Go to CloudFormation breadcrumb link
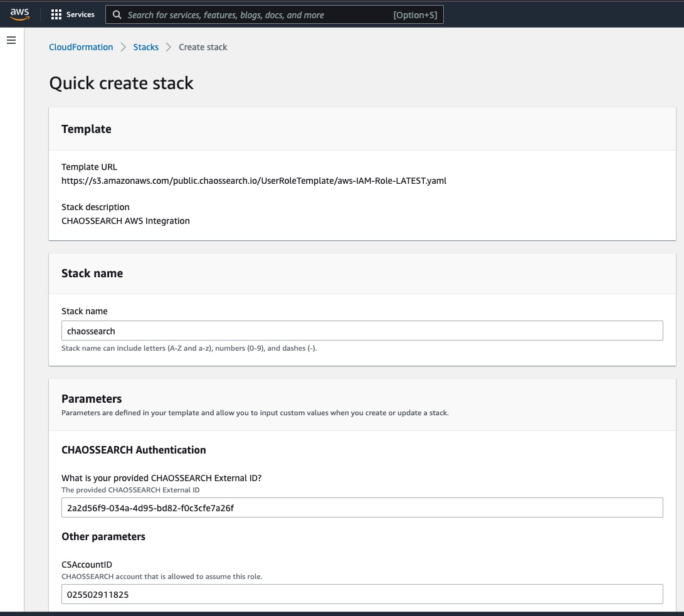 [x=81, y=47]
